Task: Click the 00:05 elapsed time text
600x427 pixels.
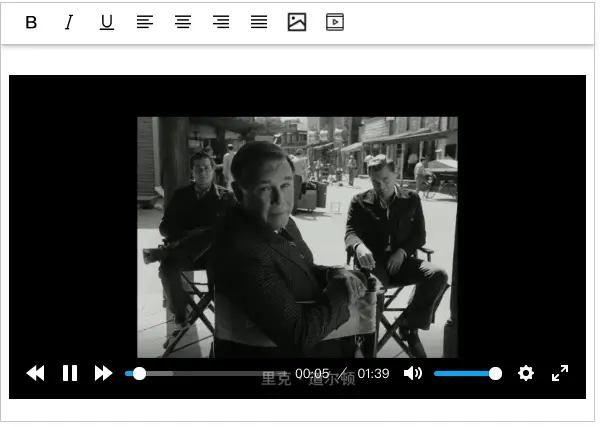Action: 312,373
